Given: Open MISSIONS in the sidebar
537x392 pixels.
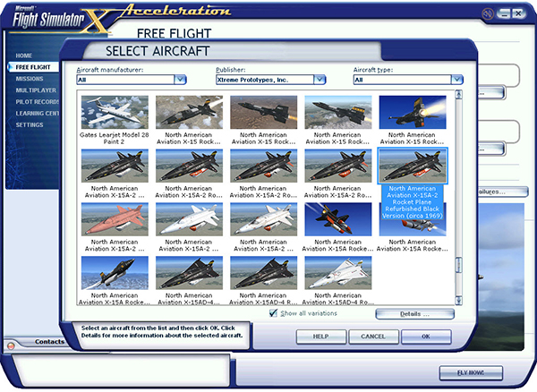Looking at the screenshot, I should click(30, 79).
